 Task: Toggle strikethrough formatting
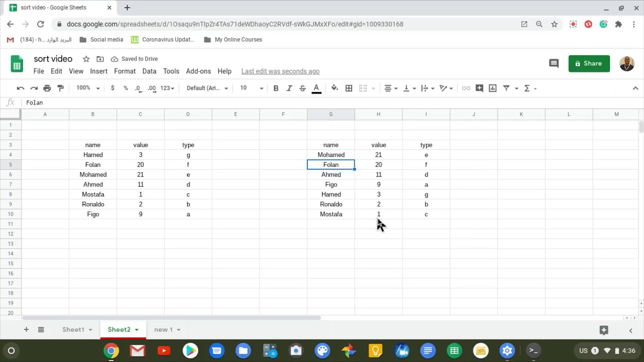pyautogui.click(x=302, y=88)
